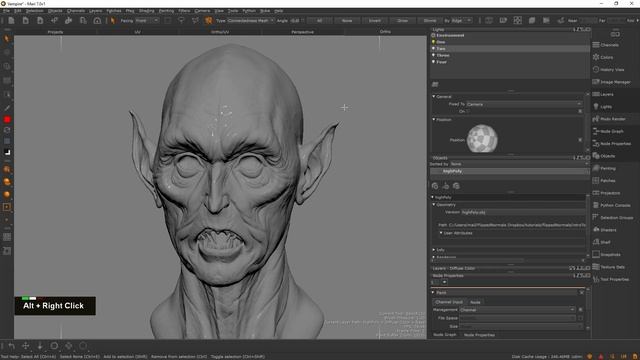The width and height of the screenshot is (640, 360).
Task: Collapse the General section
Action: coord(434,96)
